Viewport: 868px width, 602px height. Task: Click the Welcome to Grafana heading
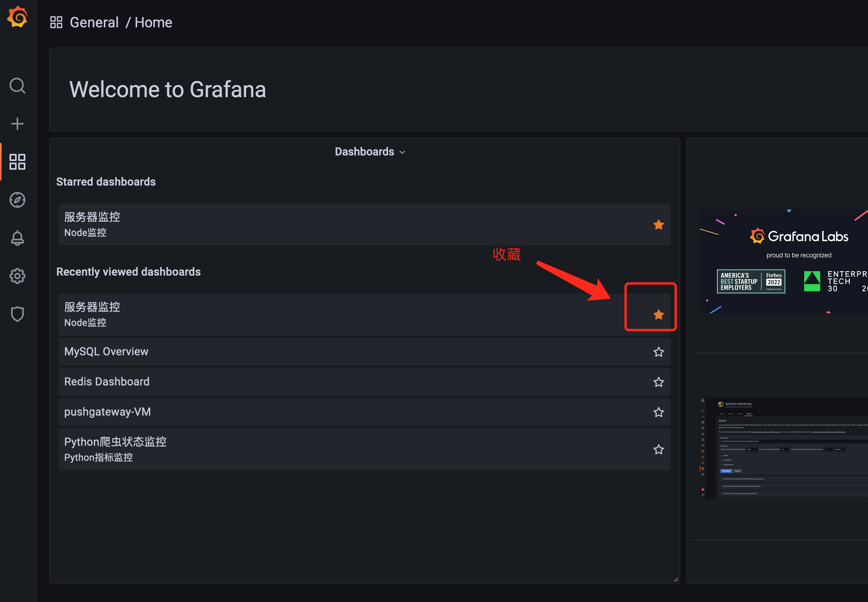(x=168, y=90)
